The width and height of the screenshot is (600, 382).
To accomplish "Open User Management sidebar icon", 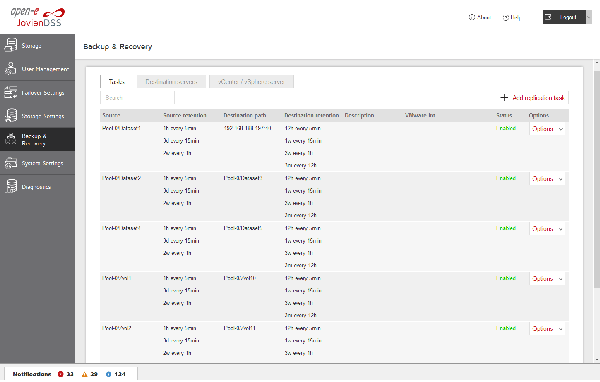I will [x=11, y=69].
